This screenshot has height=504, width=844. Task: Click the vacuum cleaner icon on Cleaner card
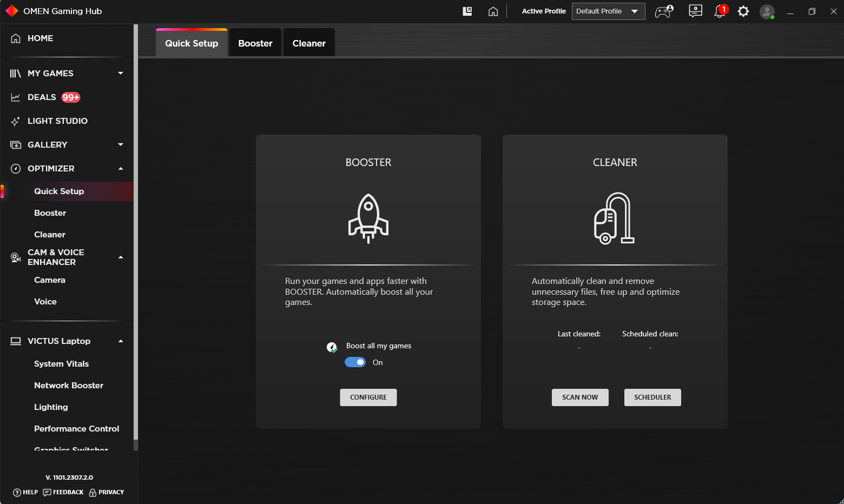click(x=615, y=218)
